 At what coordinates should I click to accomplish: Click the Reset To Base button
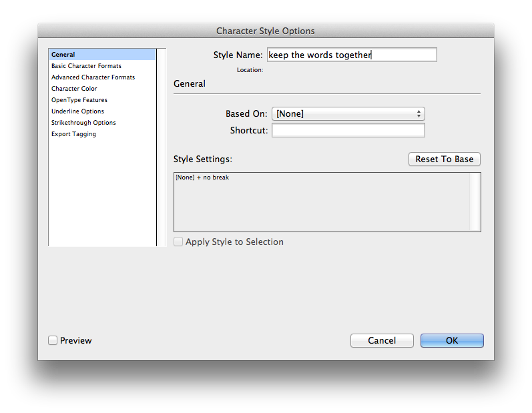pyautogui.click(x=444, y=159)
